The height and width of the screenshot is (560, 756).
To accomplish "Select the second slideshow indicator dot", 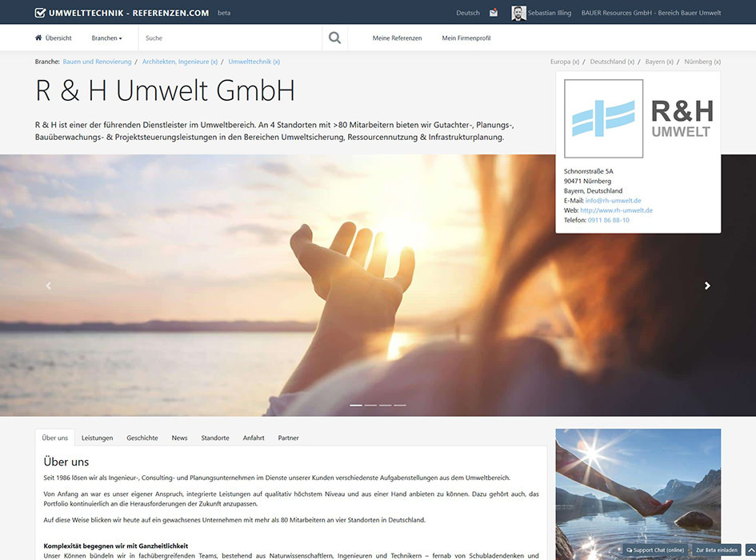I will (370, 406).
